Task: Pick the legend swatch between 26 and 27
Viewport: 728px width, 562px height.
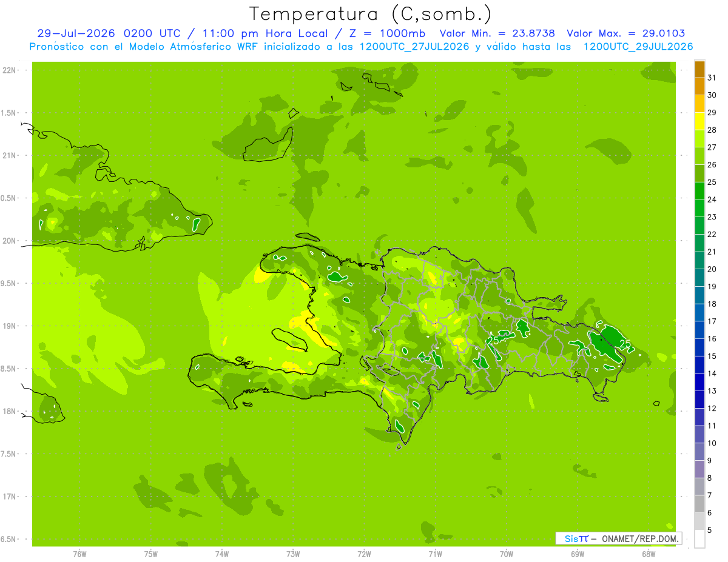Action: click(699, 156)
